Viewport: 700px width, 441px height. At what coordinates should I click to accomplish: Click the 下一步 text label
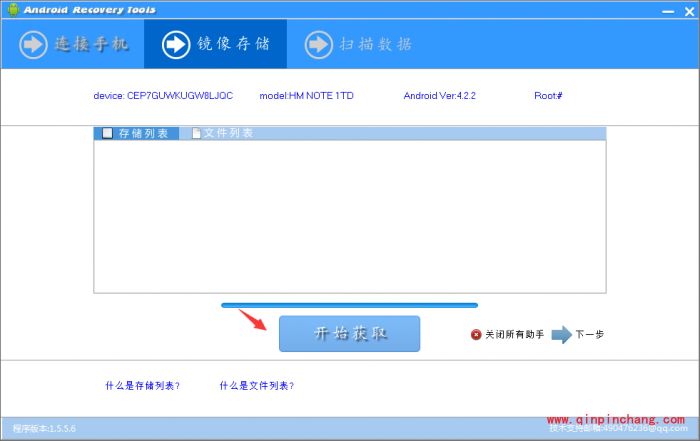[x=589, y=334]
